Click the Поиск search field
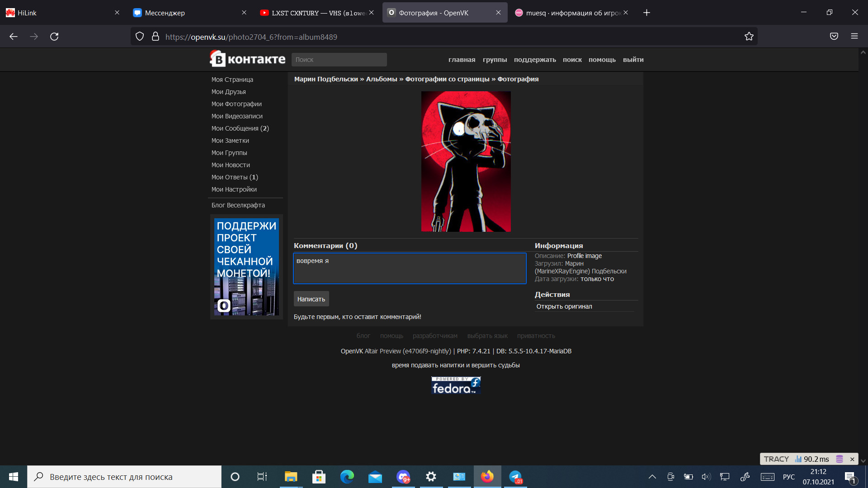868x488 pixels. click(339, 60)
